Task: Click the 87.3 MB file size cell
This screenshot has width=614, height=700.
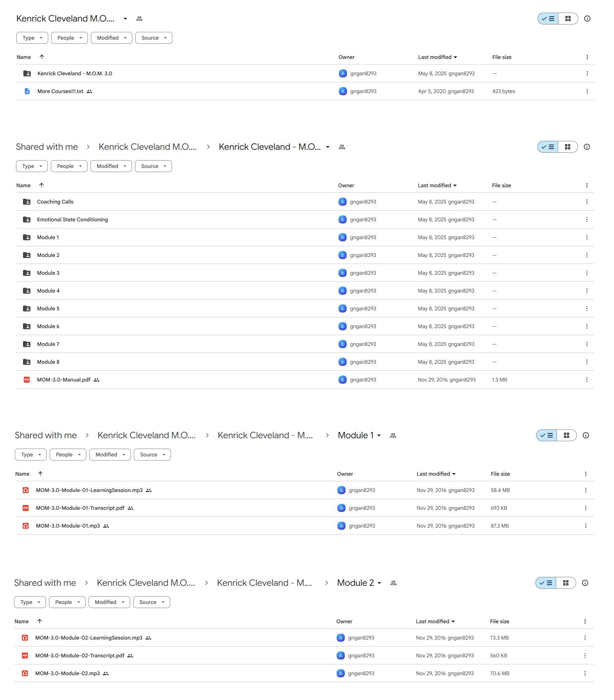Action: (x=499, y=526)
